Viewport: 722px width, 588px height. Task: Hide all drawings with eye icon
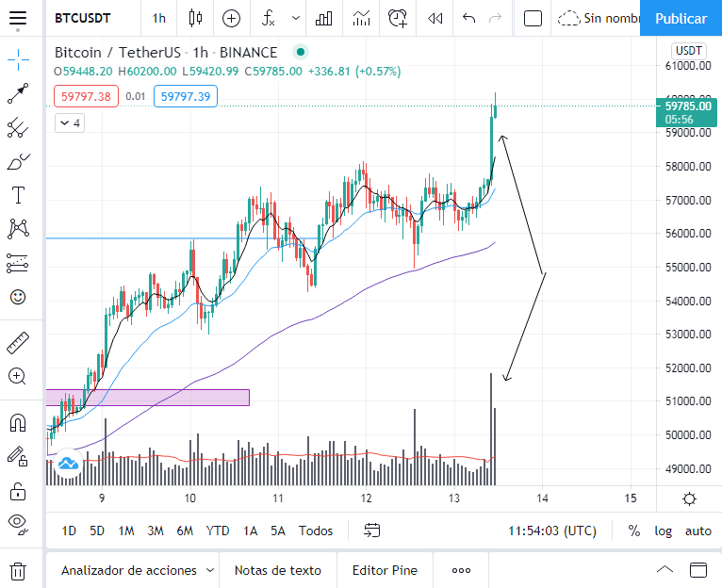[x=18, y=525]
